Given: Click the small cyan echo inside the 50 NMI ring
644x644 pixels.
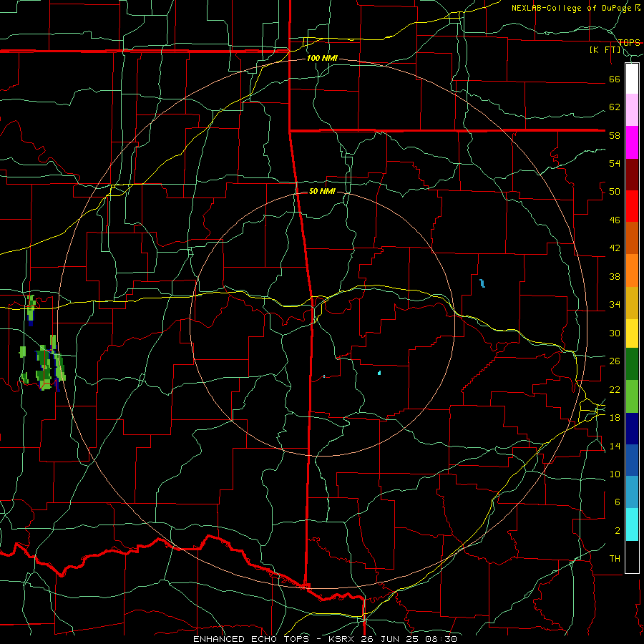Looking at the screenshot, I should point(379,373).
